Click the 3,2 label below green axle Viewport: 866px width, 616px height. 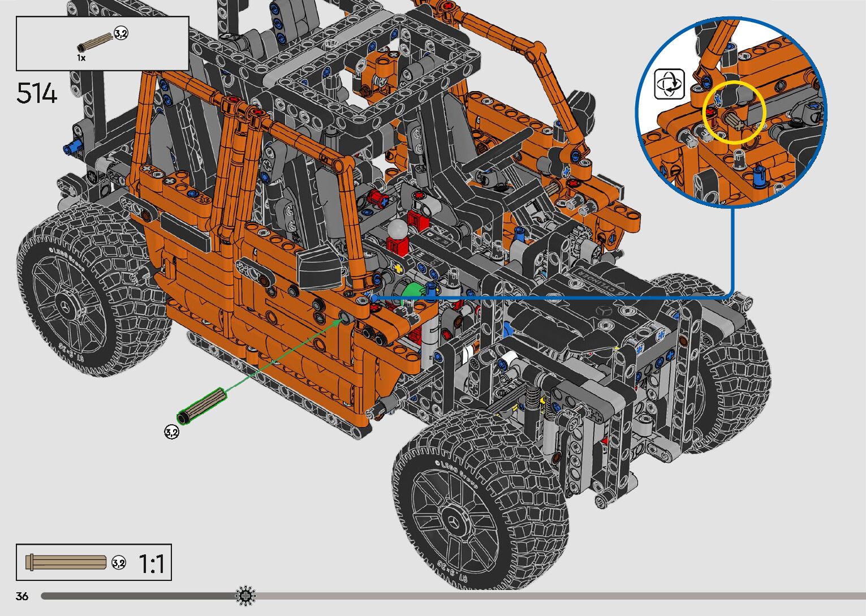(x=171, y=432)
